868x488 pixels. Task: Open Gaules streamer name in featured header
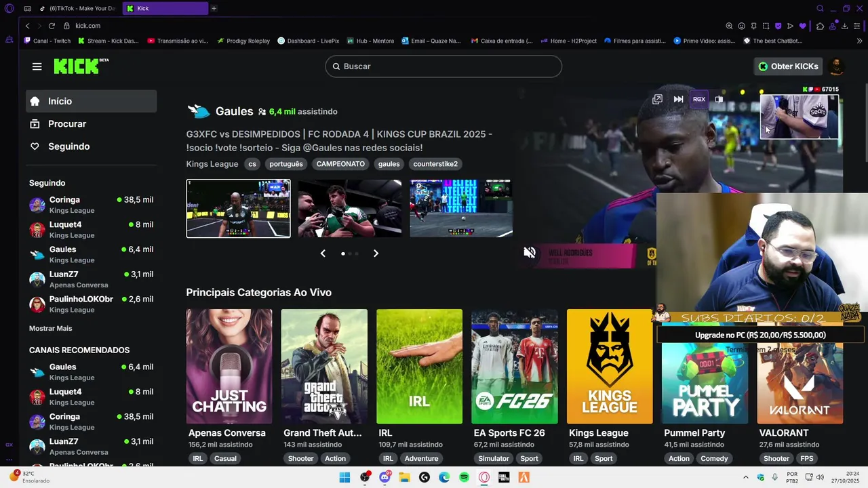point(234,111)
